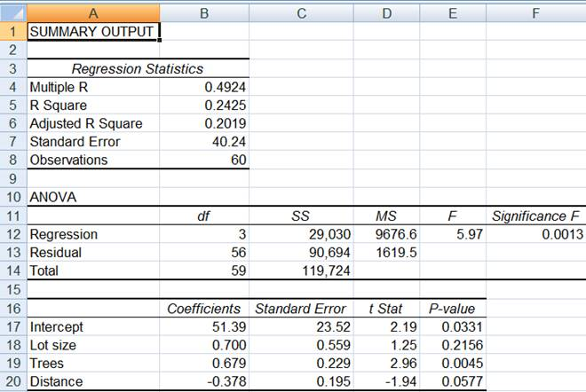586x392 pixels.
Task: Select the Intercept P-value 0.0331
Action: [453, 326]
